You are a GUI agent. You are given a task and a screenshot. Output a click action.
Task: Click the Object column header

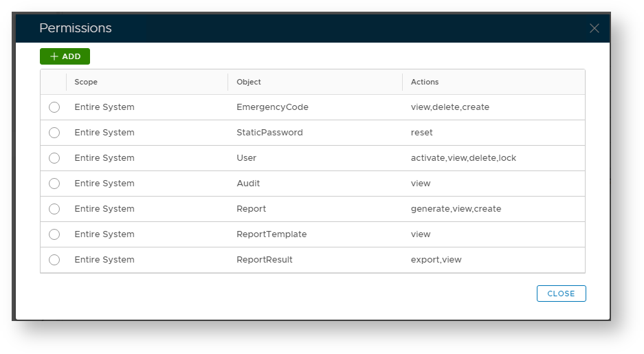pos(249,82)
